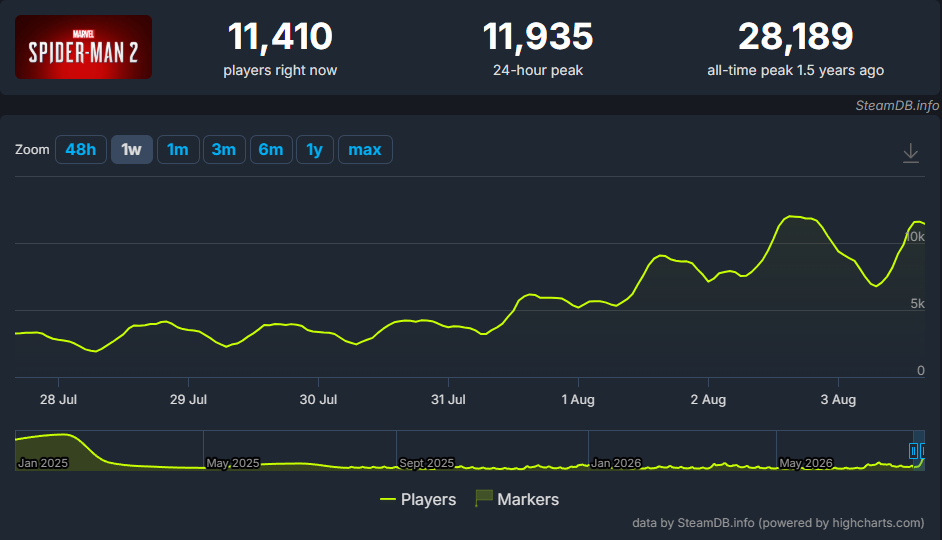Click the 3 Aug axis label
This screenshot has height=540, width=942.
coord(838,399)
